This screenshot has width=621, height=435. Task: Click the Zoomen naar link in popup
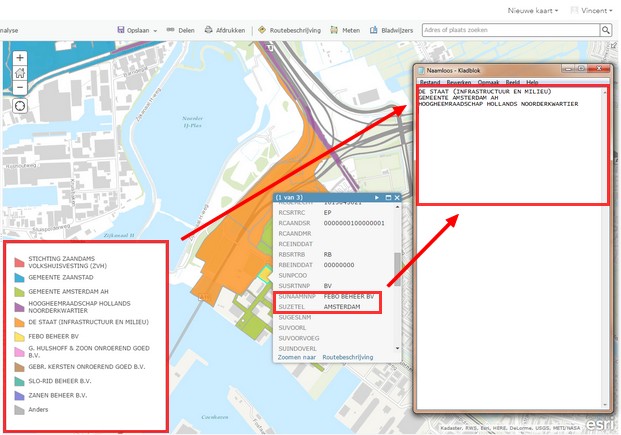pos(297,357)
